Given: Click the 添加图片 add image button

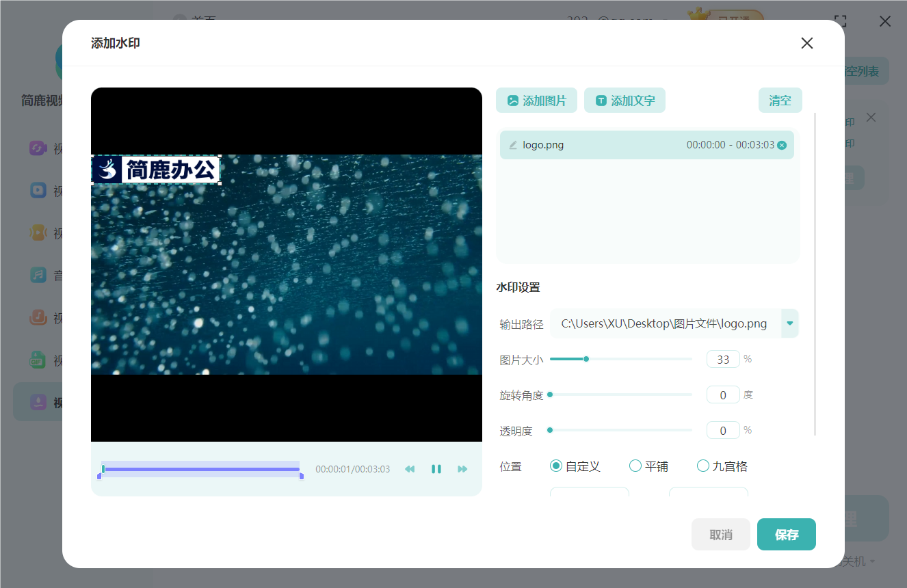Looking at the screenshot, I should 536,101.
